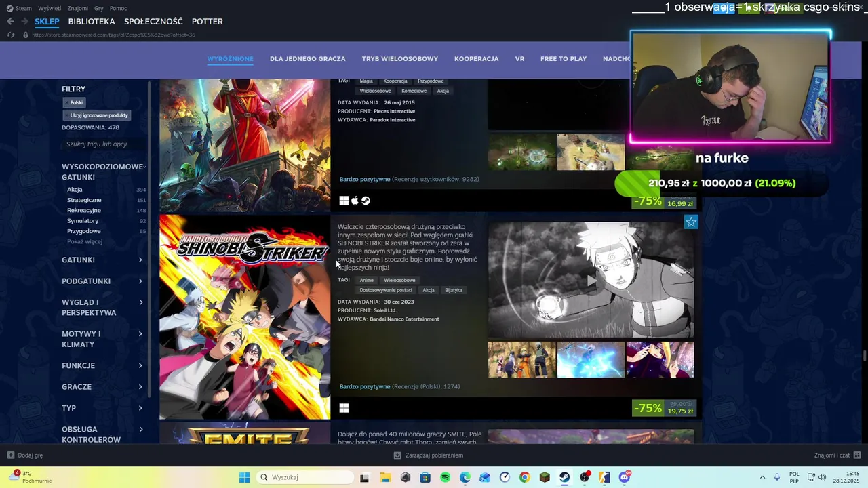Expand the Gracze filter section
The height and width of the screenshot is (488, 868).
(102, 386)
